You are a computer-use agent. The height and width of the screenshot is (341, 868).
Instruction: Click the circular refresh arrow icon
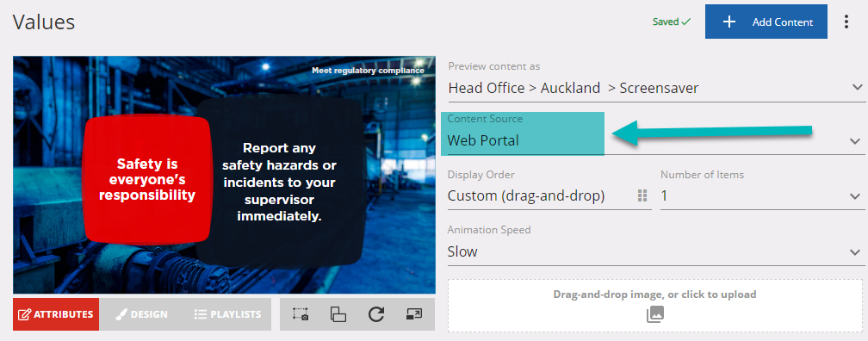[375, 313]
